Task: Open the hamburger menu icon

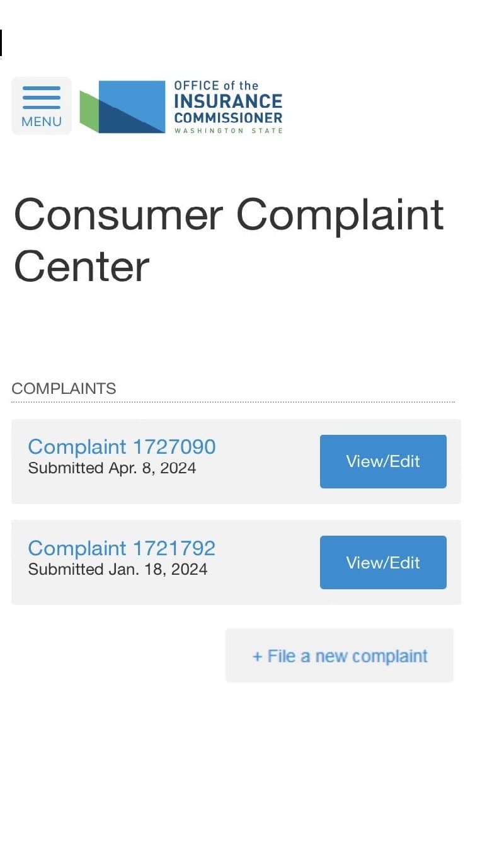Action: click(x=42, y=98)
